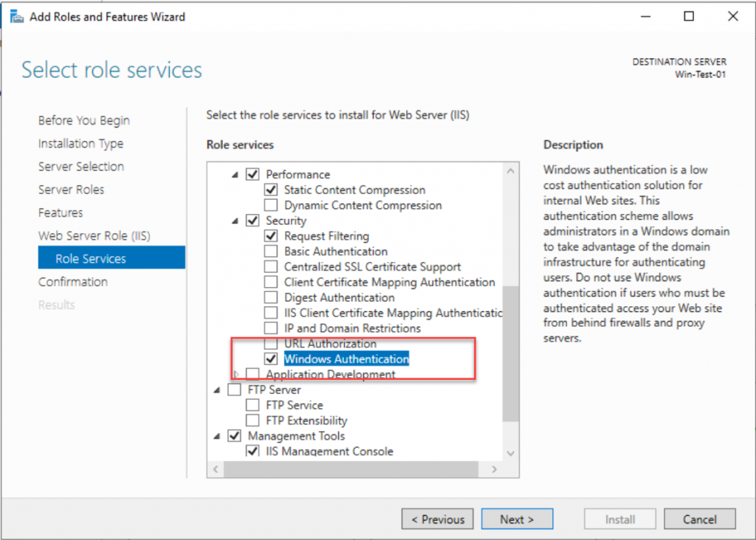756x540 pixels.
Task: Enable Dynamic Content Compression checkbox
Action: tap(271, 205)
